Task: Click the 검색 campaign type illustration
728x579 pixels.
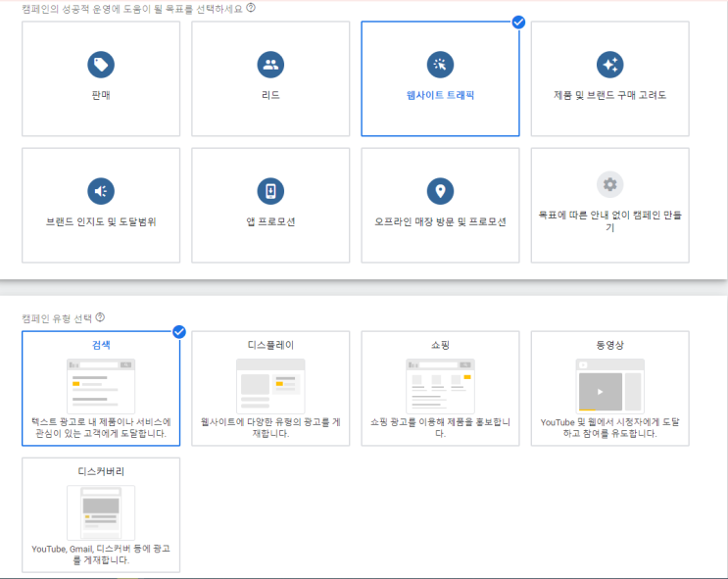Action: (101, 386)
